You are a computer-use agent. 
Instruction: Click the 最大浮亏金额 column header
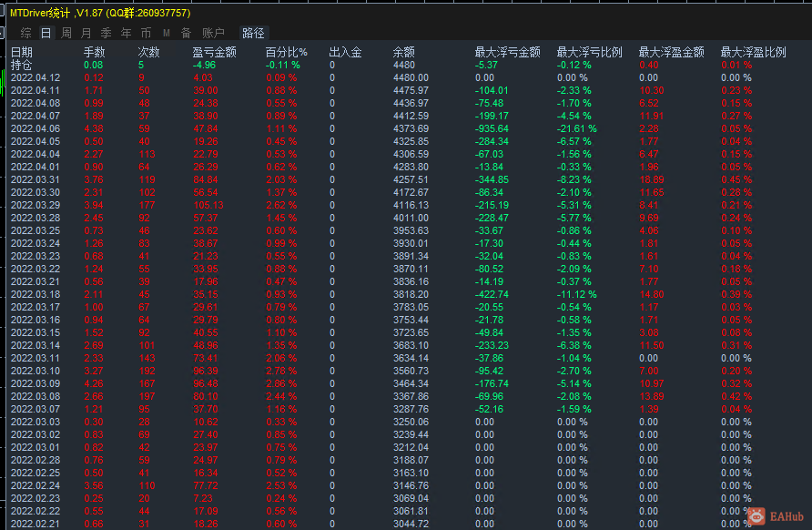[x=508, y=52]
